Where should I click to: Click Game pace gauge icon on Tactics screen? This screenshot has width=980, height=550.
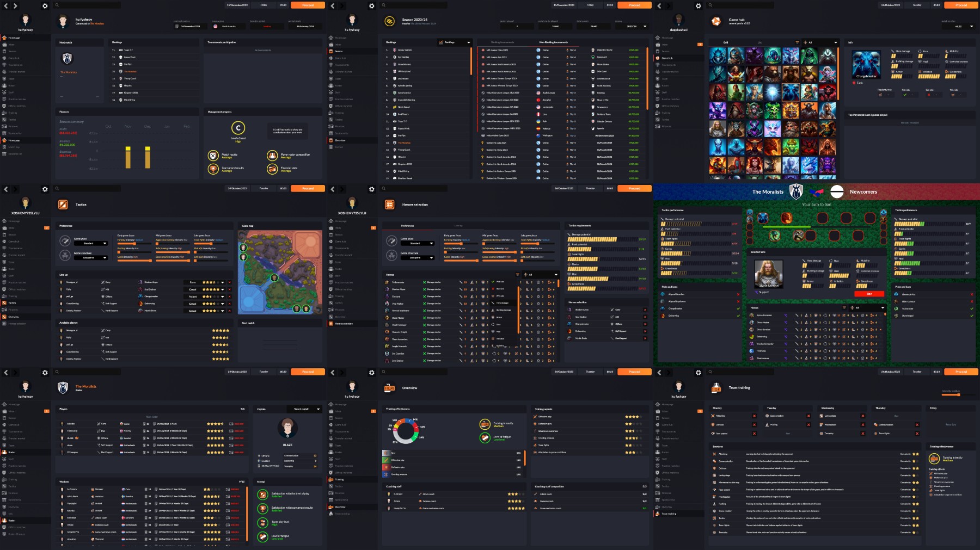tap(65, 241)
